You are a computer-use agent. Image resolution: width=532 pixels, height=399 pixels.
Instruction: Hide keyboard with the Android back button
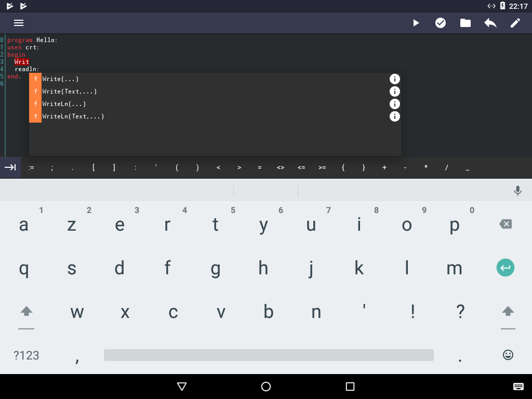pos(182,387)
